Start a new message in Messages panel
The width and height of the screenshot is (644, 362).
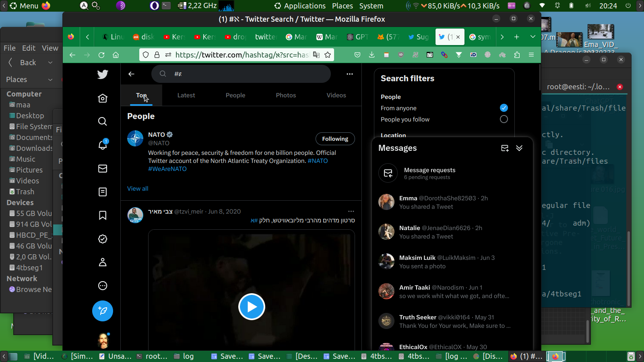(x=505, y=148)
